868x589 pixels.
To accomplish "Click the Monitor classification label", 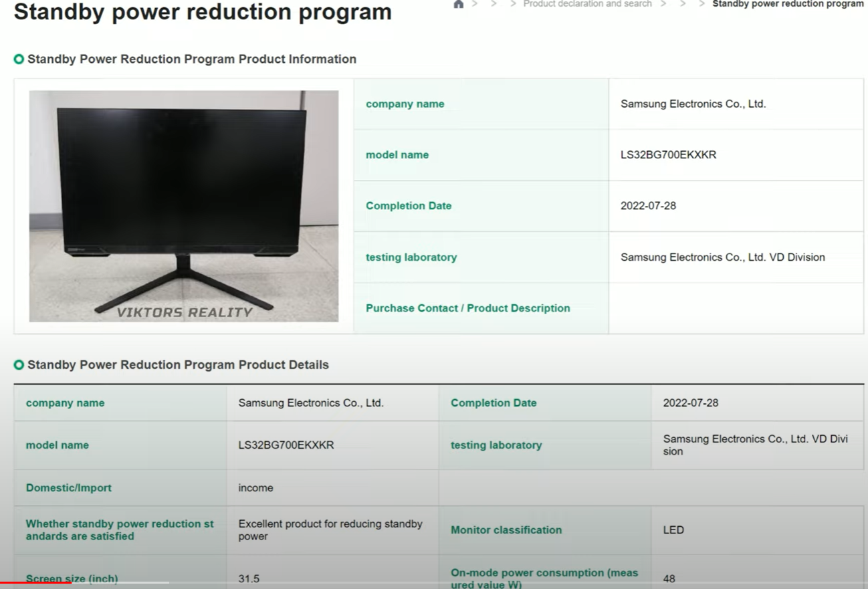I will pos(506,530).
